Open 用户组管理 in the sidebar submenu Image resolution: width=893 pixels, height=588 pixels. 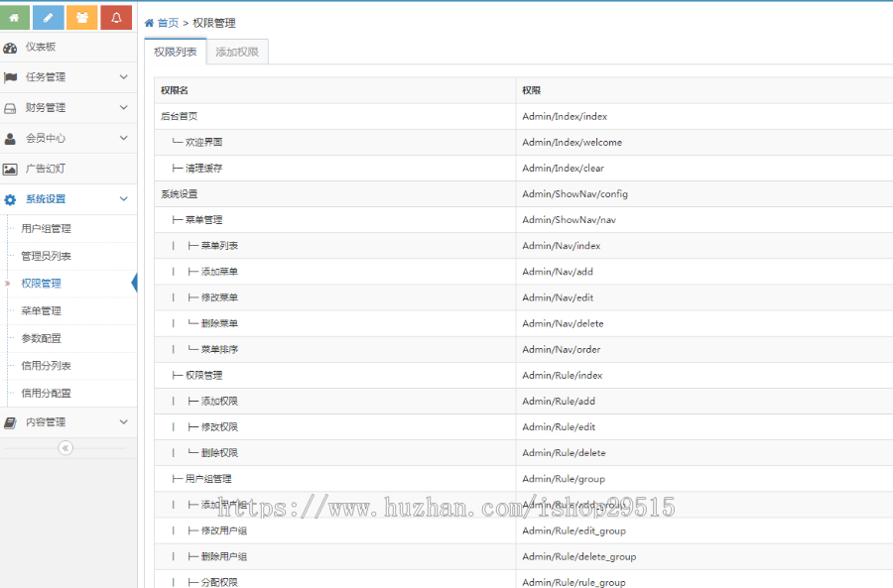(46, 229)
